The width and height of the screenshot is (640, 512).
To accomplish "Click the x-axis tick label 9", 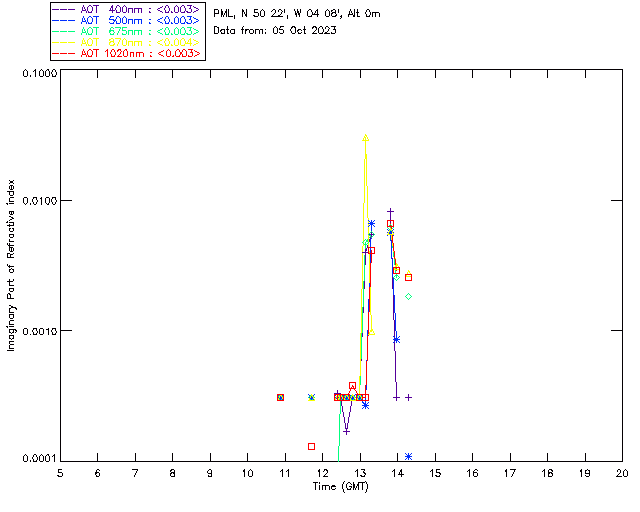I will pos(210,474).
